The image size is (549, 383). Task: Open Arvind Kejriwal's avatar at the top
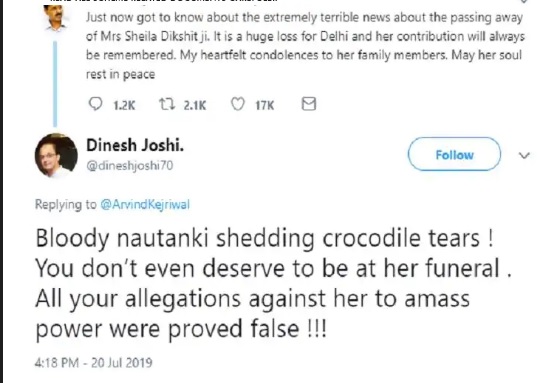[55, 18]
